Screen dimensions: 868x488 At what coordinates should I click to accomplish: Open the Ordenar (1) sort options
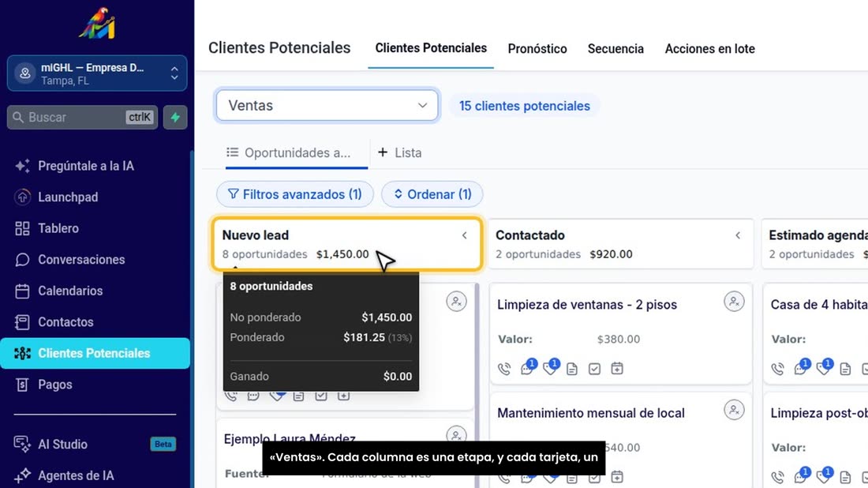point(432,194)
